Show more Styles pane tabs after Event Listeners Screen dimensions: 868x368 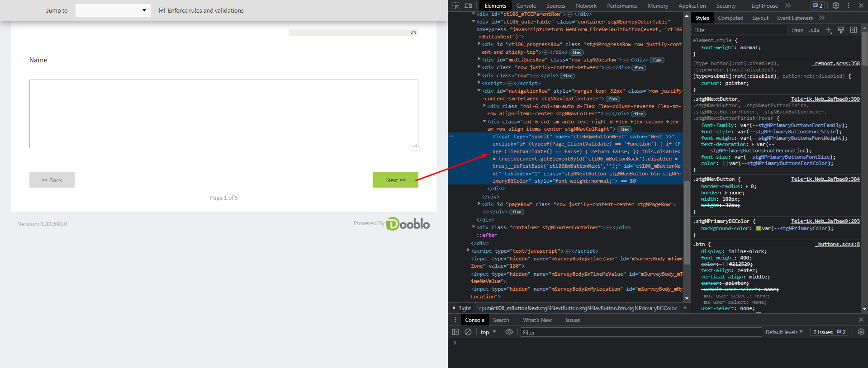pyautogui.click(x=822, y=18)
